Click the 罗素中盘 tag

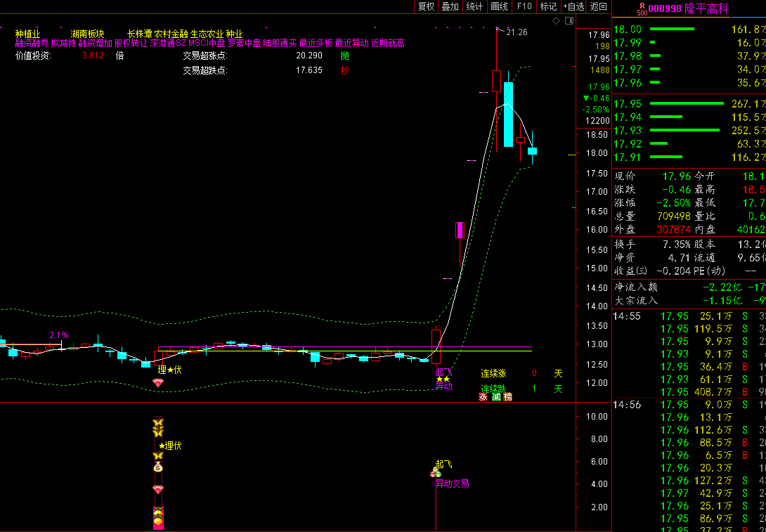tap(245, 43)
